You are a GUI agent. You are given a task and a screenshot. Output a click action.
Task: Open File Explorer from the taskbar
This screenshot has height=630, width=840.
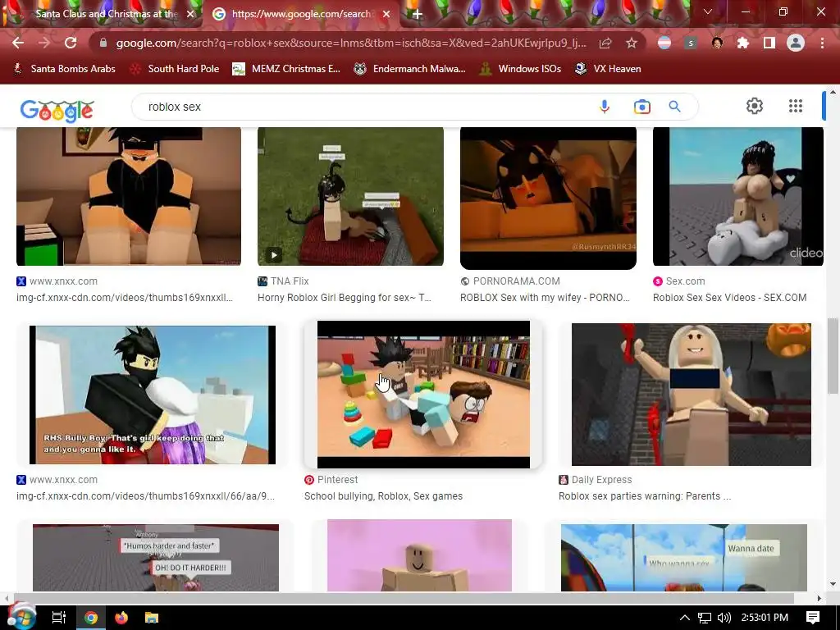[x=152, y=618]
